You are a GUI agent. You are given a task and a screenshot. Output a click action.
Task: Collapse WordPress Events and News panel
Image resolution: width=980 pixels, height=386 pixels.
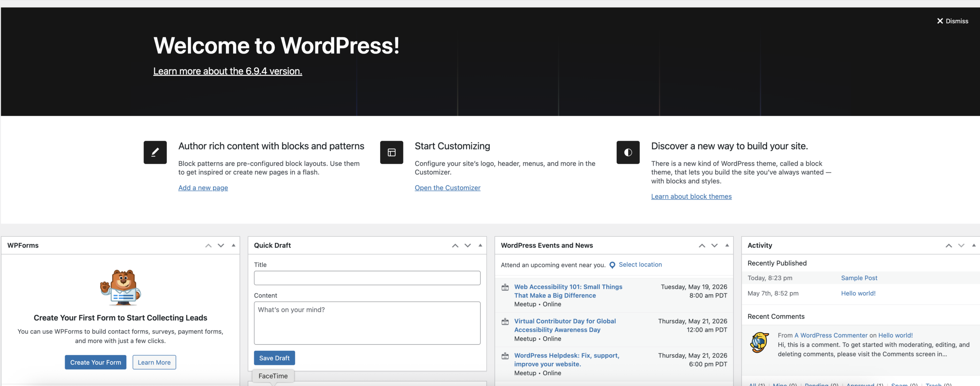tap(727, 246)
